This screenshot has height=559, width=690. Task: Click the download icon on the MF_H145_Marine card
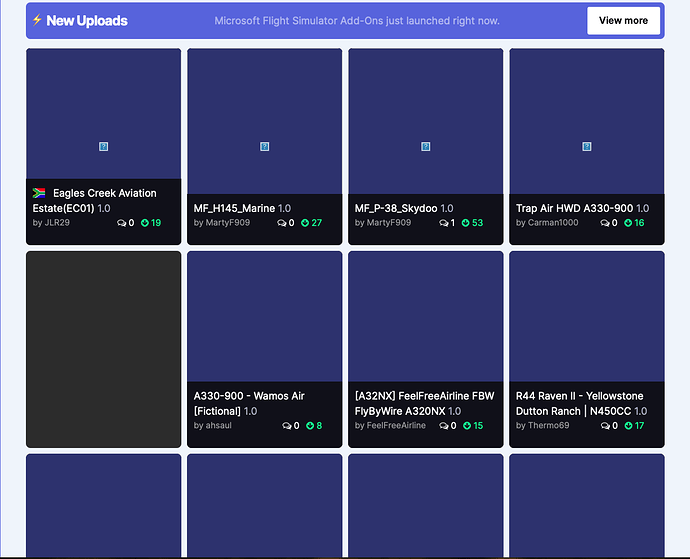[305, 223]
